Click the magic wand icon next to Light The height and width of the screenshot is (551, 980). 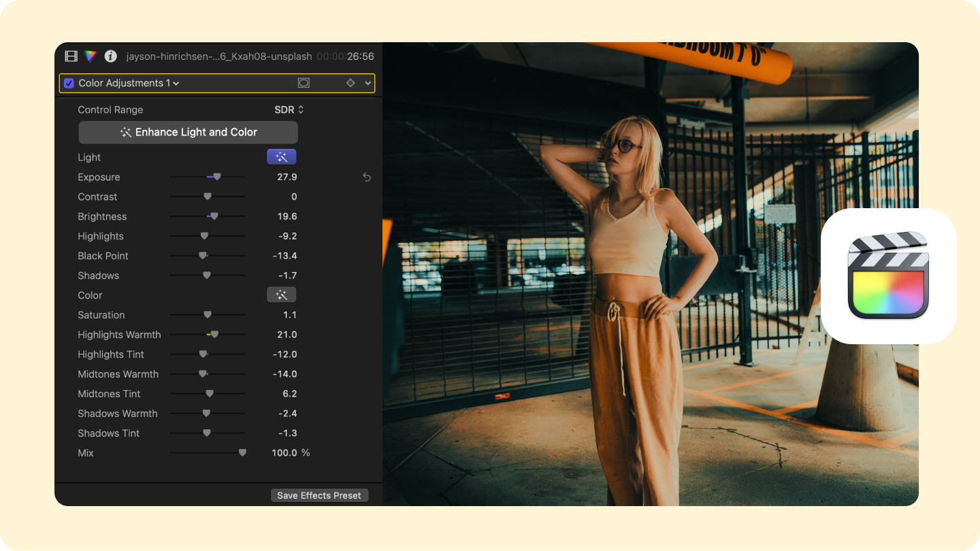coord(281,156)
